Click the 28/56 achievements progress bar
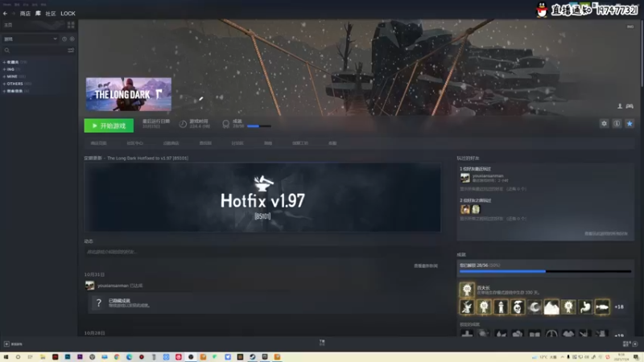The width and height of the screenshot is (644, 362). coord(545,271)
